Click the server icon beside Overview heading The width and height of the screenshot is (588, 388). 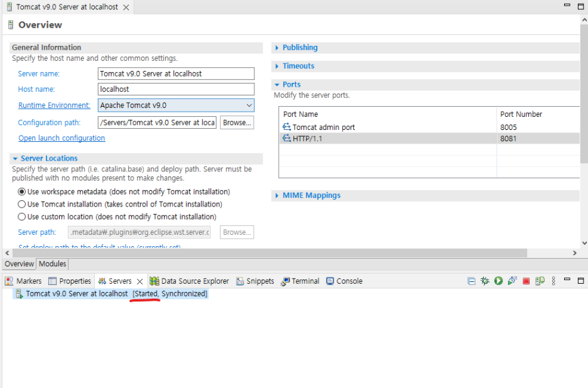(x=11, y=25)
